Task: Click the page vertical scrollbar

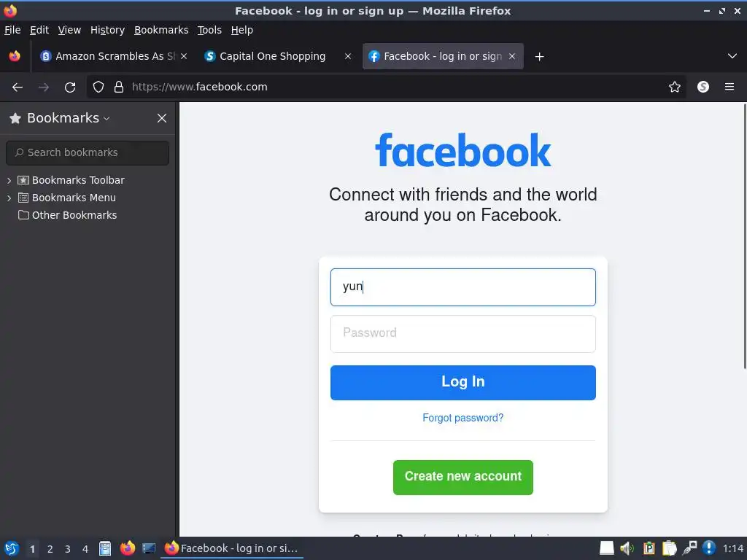Action: (x=745, y=236)
